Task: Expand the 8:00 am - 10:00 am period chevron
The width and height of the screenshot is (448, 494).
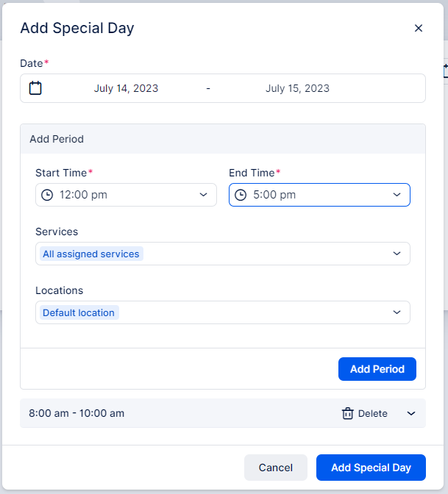Action: [x=411, y=413]
